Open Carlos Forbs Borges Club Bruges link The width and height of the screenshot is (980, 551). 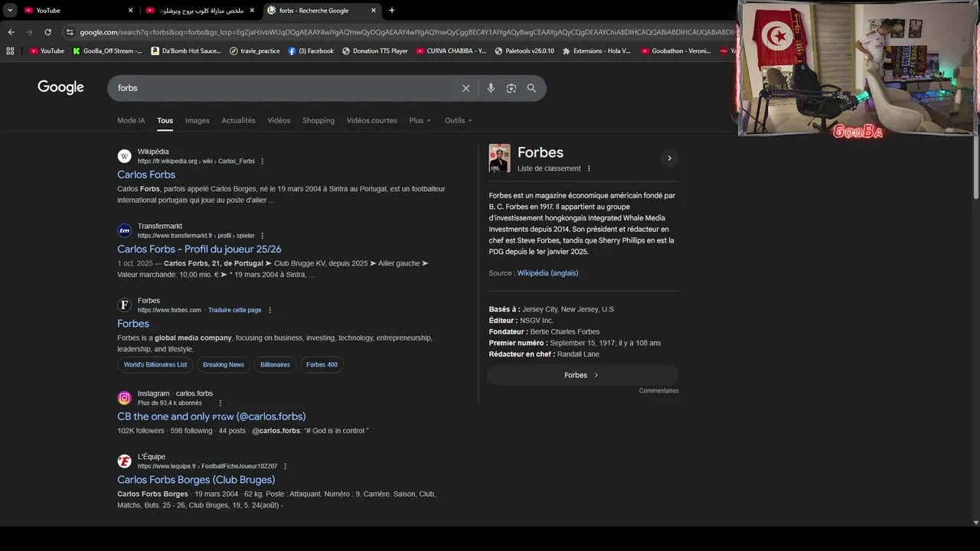[196, 480]
